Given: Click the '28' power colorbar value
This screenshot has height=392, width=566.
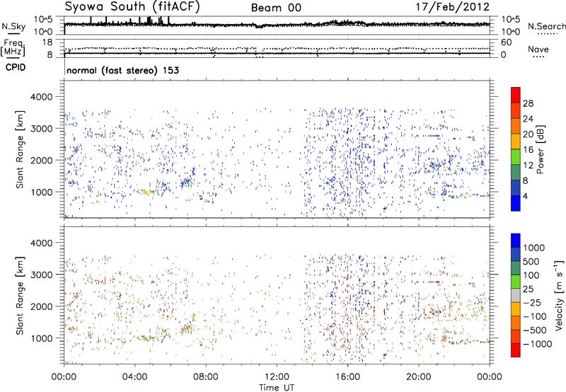Looking at the screenshot, I should tap(528, 103).
